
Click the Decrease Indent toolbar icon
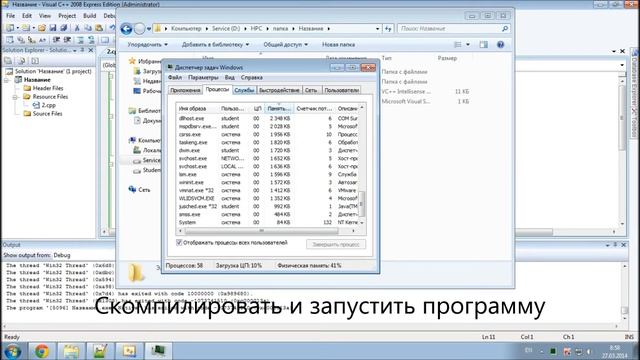[x=56, y=40]
